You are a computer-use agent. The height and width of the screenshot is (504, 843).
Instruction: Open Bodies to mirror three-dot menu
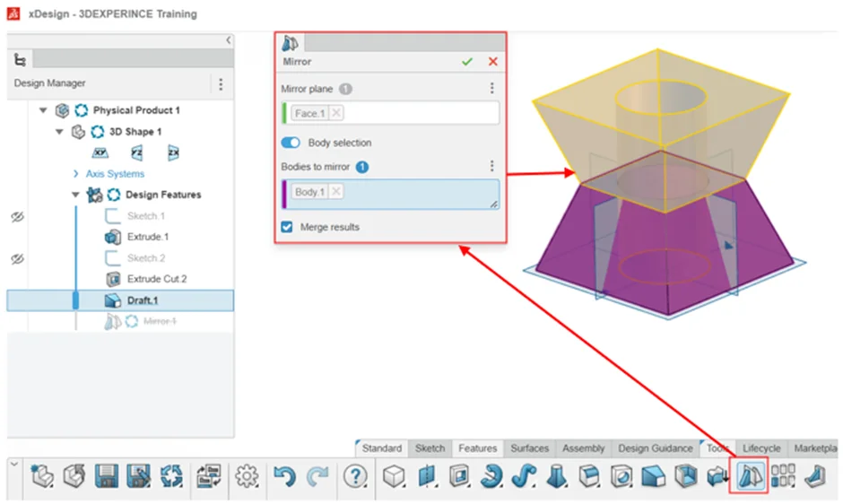(492, 166)
